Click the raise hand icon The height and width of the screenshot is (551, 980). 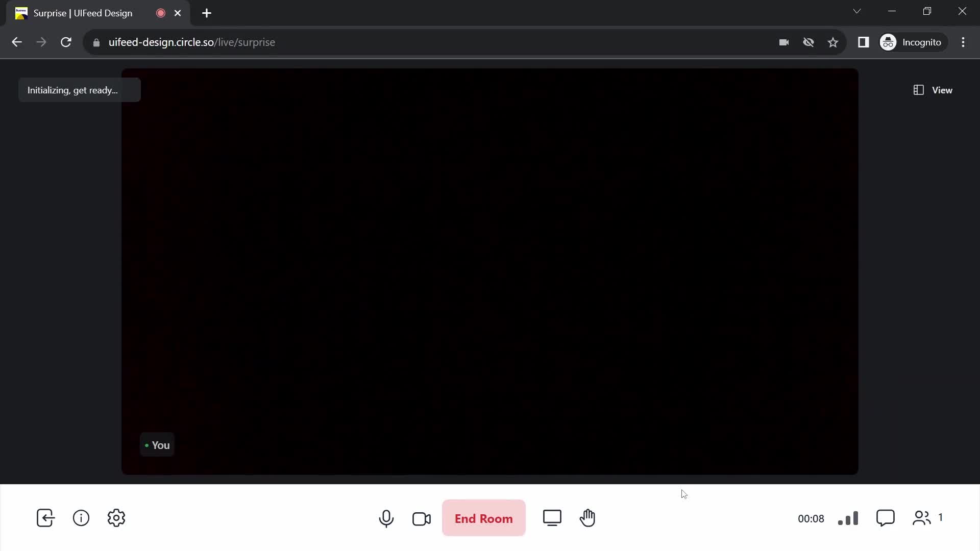pyautogui.click(x=587, y=517)
